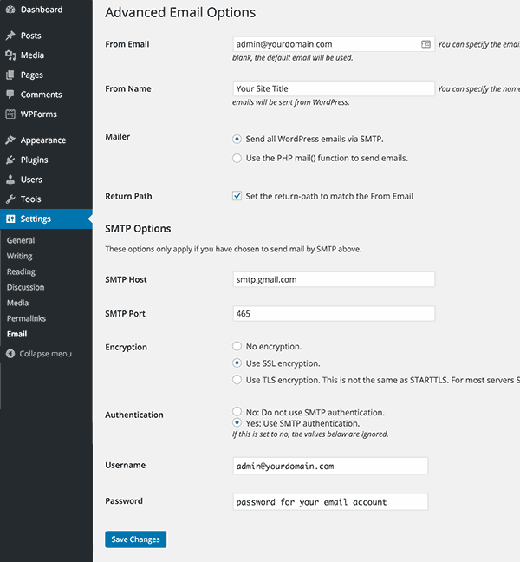Click the Comments speech bubble icon

10,94
